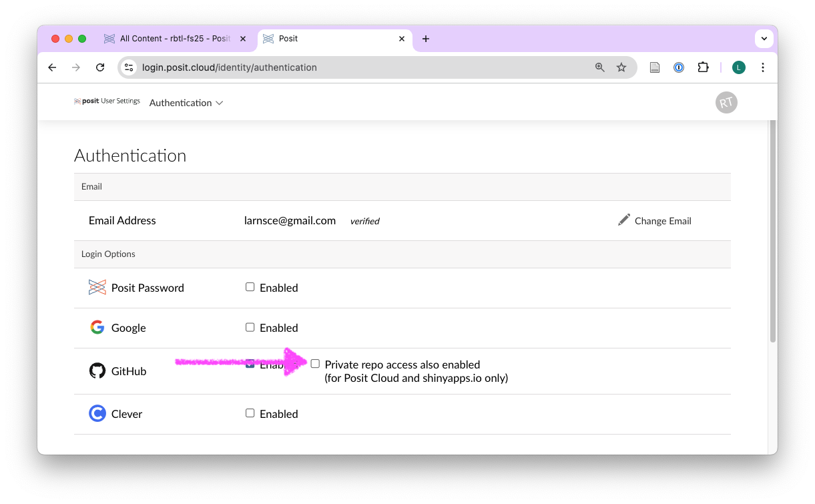Open the Extensions puzzle menu
The image size is (815, 504).
703,67
